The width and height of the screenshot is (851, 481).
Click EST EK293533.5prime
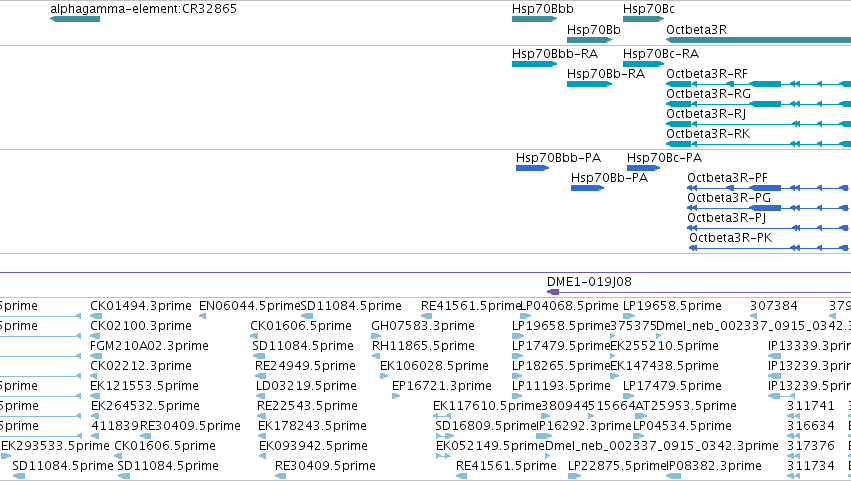tap(4, 457)
